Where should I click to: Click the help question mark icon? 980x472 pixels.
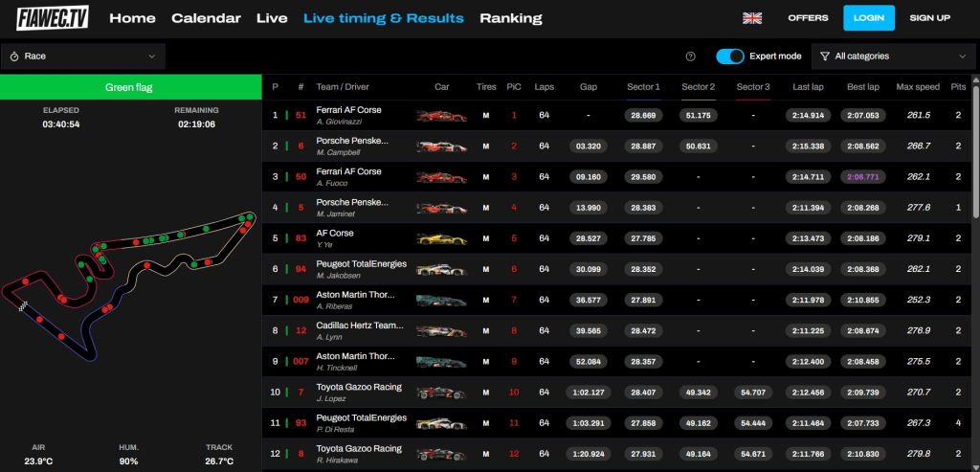coord(690,56)
